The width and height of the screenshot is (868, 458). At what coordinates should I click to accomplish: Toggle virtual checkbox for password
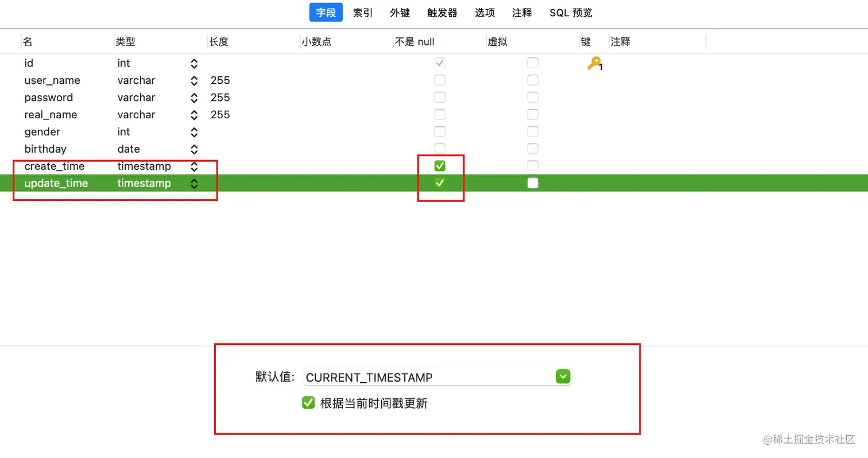point(533,97)
